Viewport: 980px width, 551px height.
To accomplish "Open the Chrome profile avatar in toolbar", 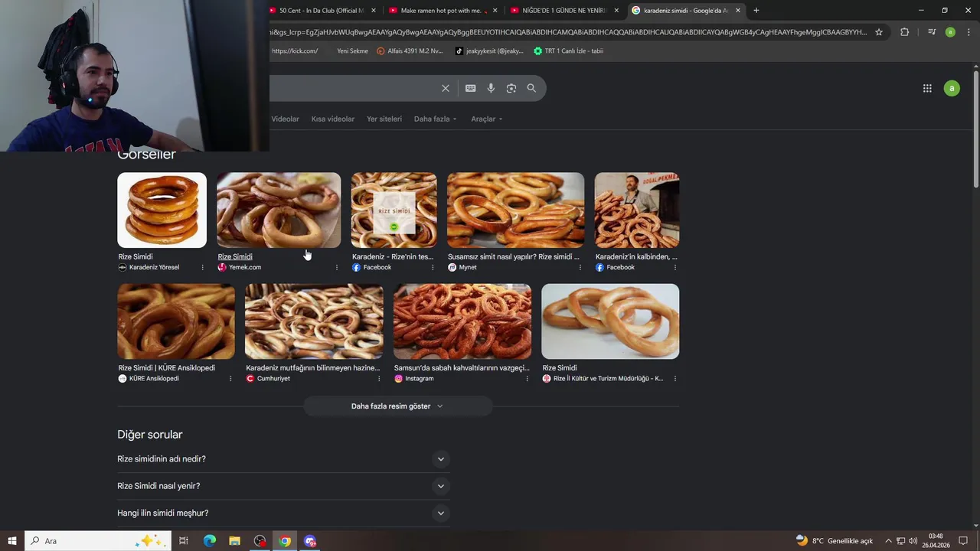I will pos(950,32).
